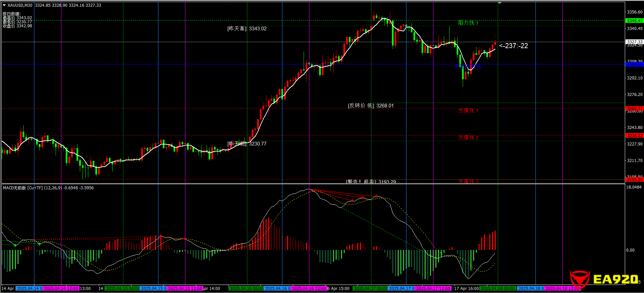Click the <-237:-22 countdown label
This screenshot has height=293, width=644.
(x=514, y=46)
